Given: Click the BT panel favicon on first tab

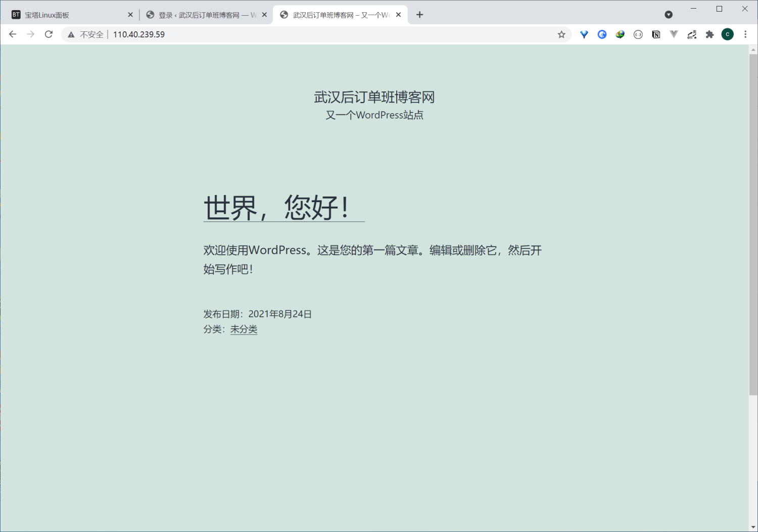Looking at the screenshot, I should pyautogui.click(x=16, y=14).
